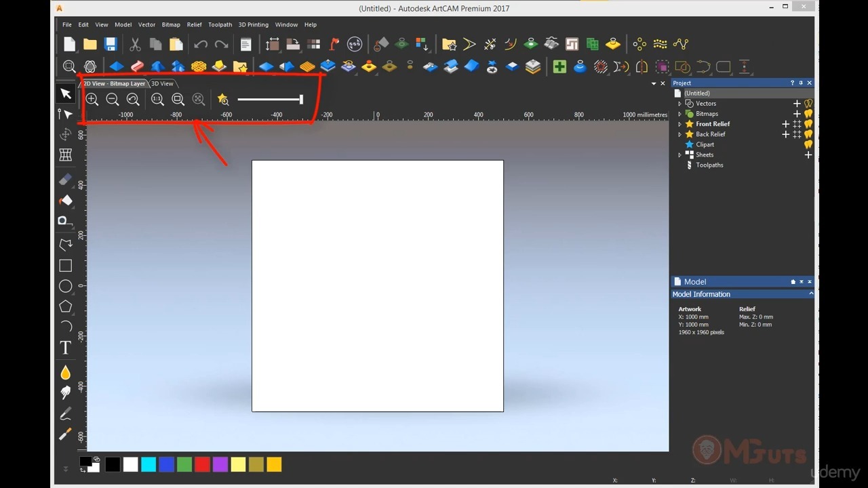Select the Create Rectangle tool

coord(65,266)
